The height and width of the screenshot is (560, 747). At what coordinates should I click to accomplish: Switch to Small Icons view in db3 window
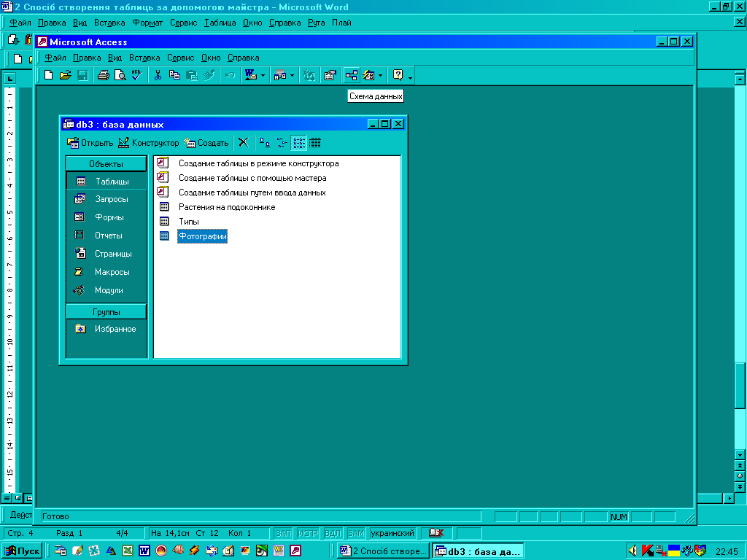click(x=282, y=142)
